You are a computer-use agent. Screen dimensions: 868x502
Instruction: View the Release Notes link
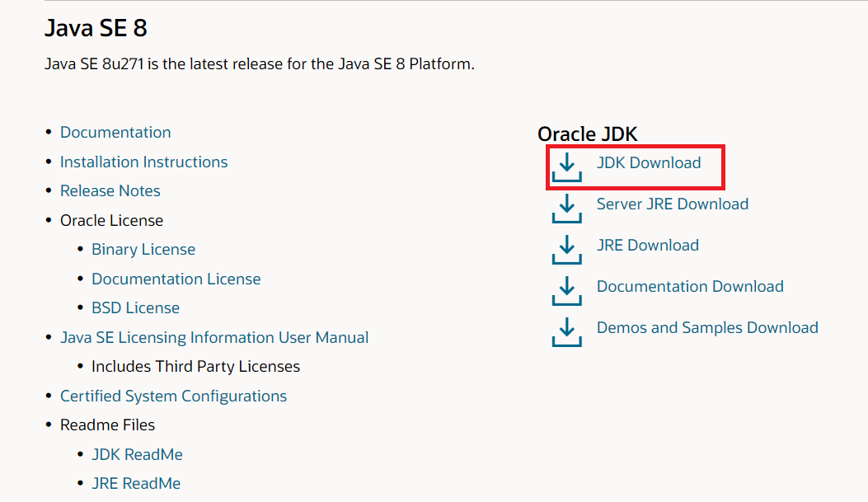[x=110, y=191]
